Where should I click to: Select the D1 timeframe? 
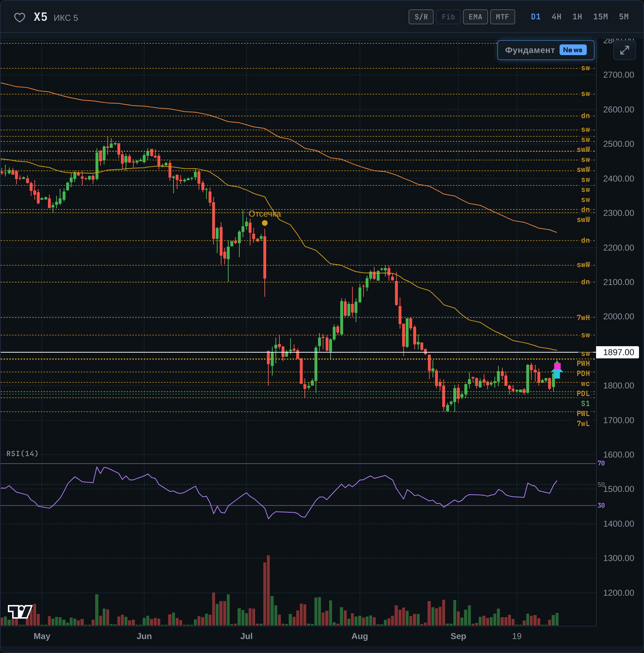tap(536, 17)
